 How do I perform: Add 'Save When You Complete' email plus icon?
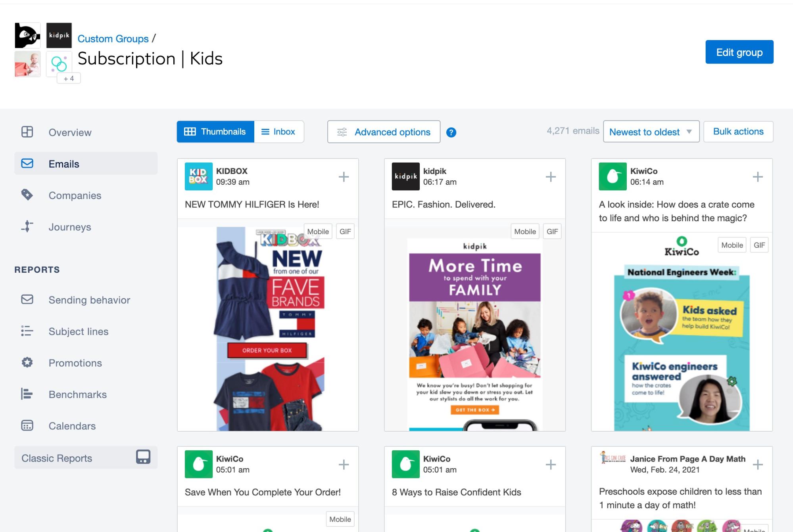click(x=344, y=465)
